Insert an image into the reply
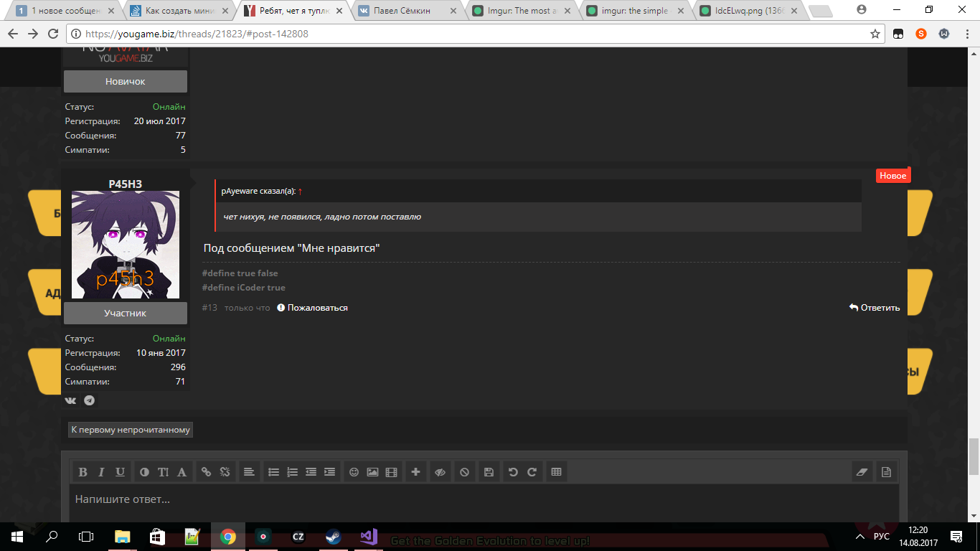The height and width of the screenshot is (551, 980). coord(372,472)
